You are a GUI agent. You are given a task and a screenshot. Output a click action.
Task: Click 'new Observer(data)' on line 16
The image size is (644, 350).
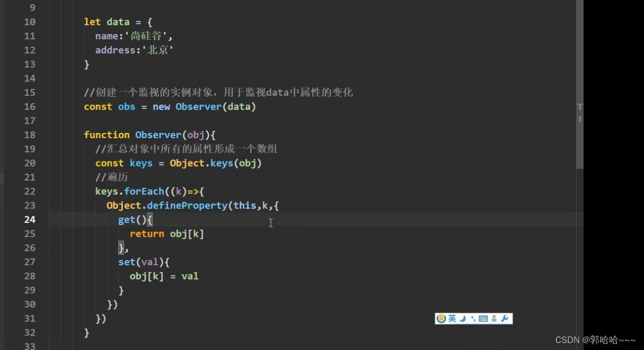point(204,106)
